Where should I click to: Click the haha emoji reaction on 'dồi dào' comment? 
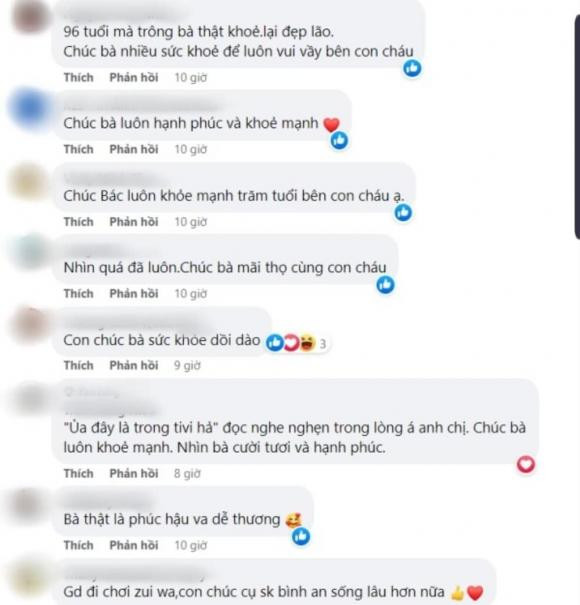coord(308,342)
